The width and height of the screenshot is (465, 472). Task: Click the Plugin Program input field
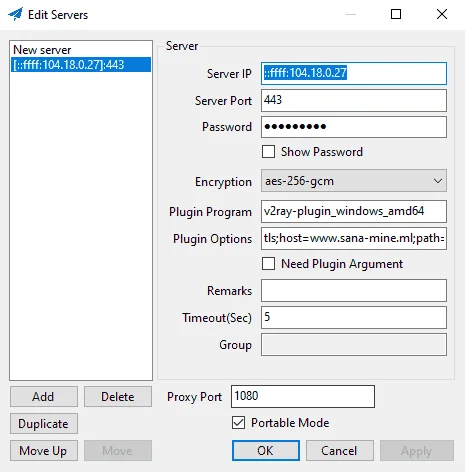(x=354, y=211)
